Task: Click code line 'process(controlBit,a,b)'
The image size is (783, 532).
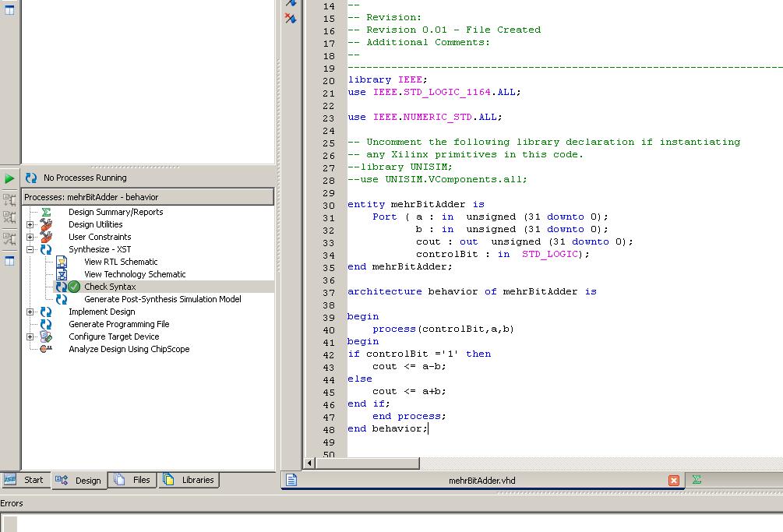Action: point(443,329)
